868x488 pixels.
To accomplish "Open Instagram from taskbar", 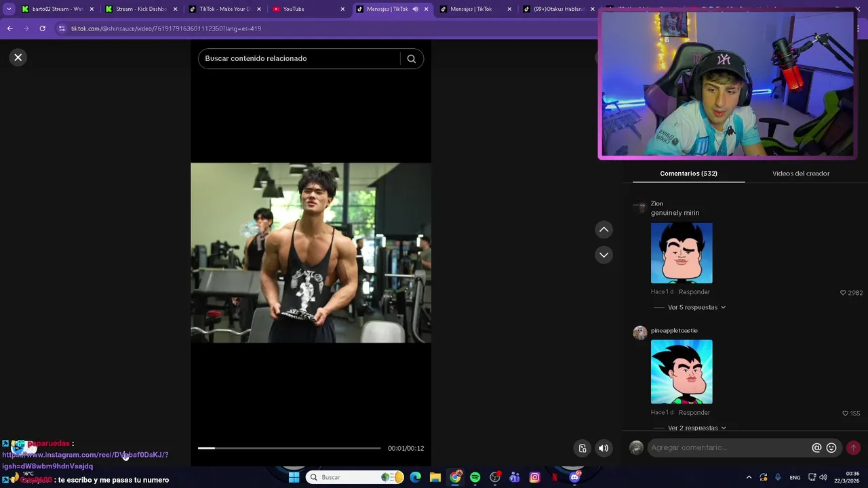I will (x=534, y=477).
